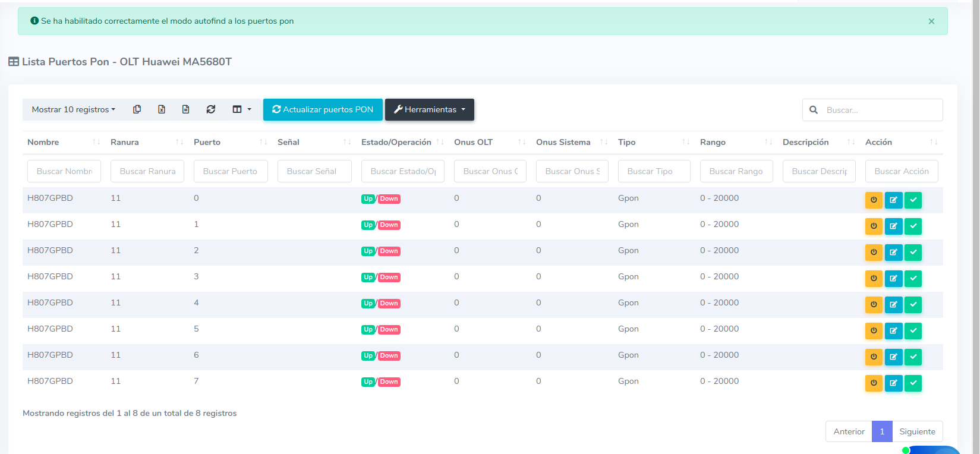
Task: Export the table with the Excel icon
Action: tap(162, 109)
